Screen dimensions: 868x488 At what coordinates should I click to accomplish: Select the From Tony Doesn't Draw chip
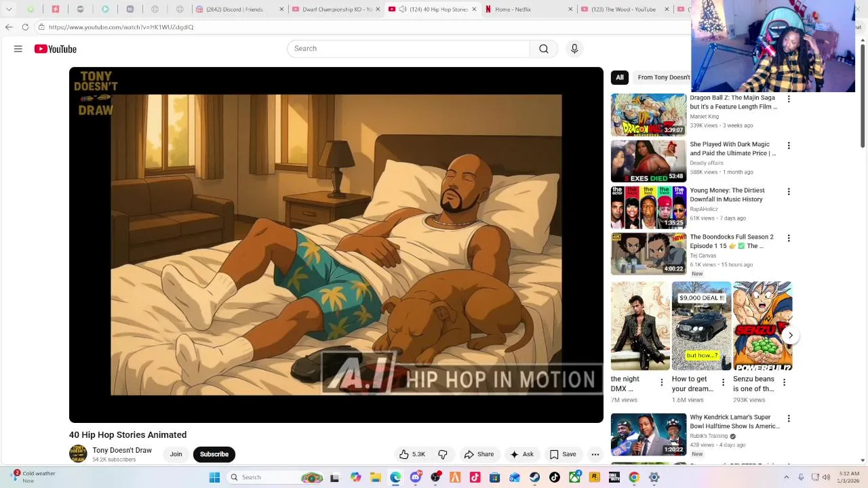tap(663, 77)
